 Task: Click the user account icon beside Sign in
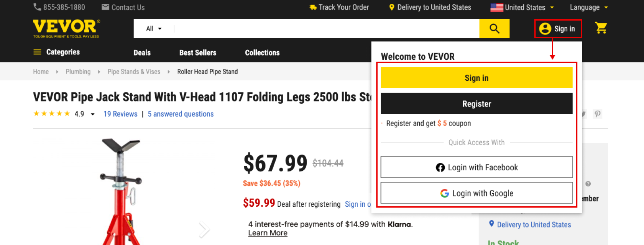pos(545,29)
